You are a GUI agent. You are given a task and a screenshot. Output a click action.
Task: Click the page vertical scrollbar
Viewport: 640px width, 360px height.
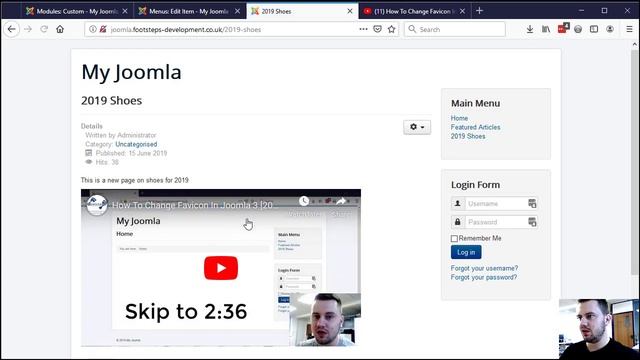click(635, 163)
